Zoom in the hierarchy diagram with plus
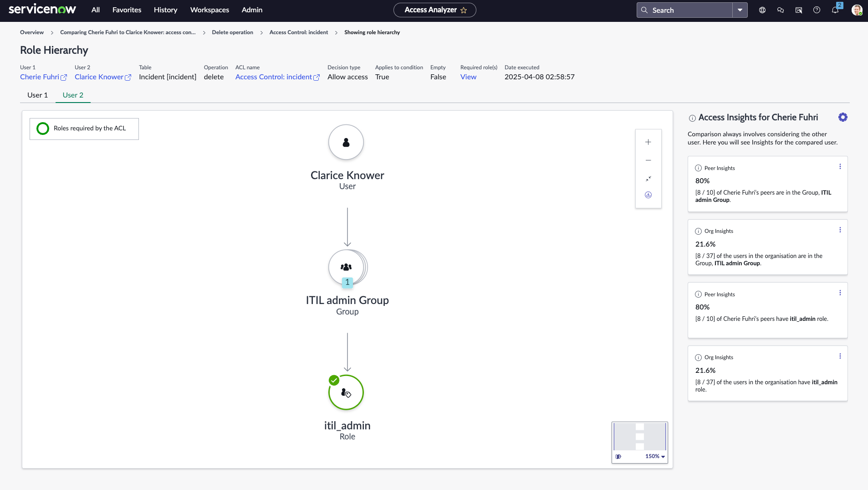 648,142
